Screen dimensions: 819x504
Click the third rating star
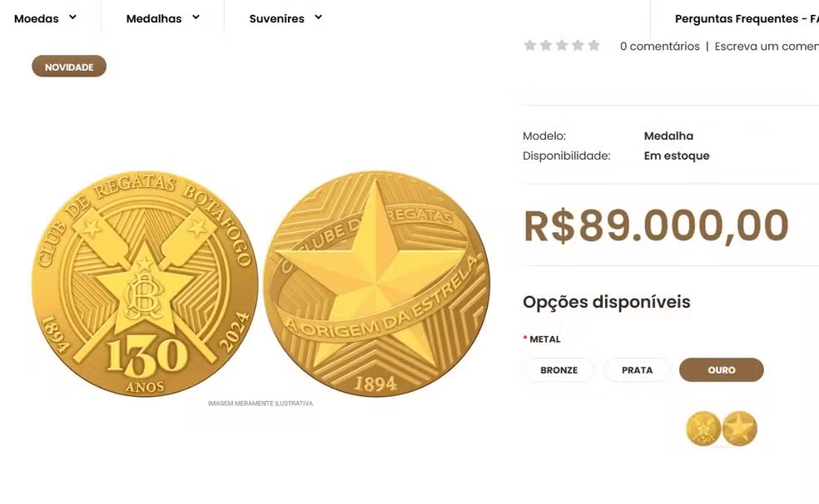pos(562,46)
